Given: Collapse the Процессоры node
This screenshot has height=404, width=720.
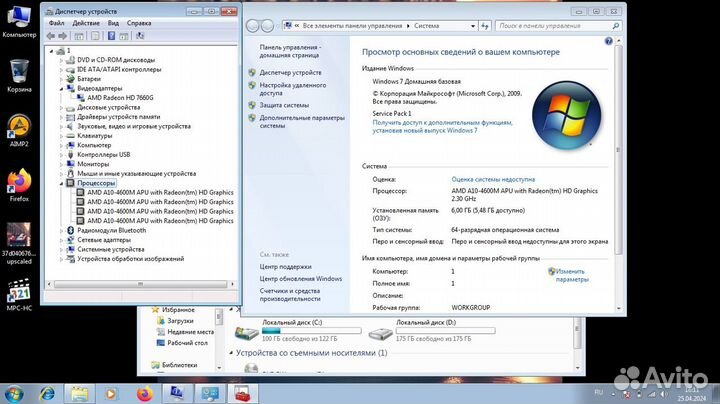Looking at the screenshot, I should (x=61, y=183).
